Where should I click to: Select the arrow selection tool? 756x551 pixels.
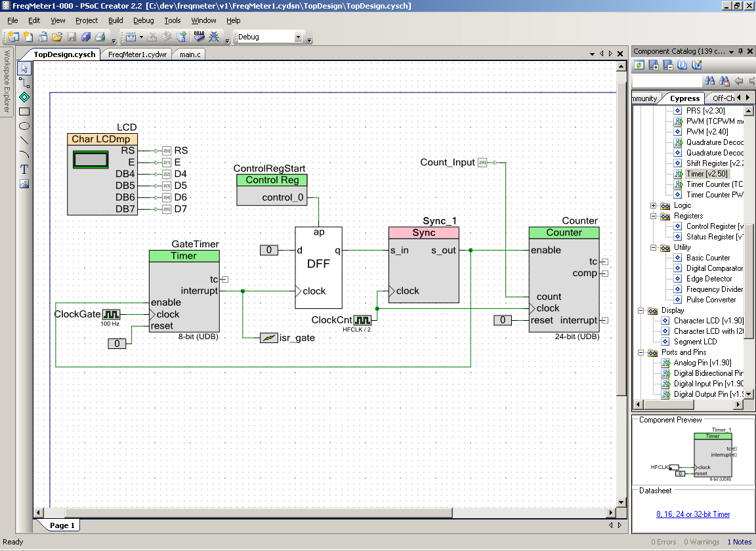[x=24, y=68]
